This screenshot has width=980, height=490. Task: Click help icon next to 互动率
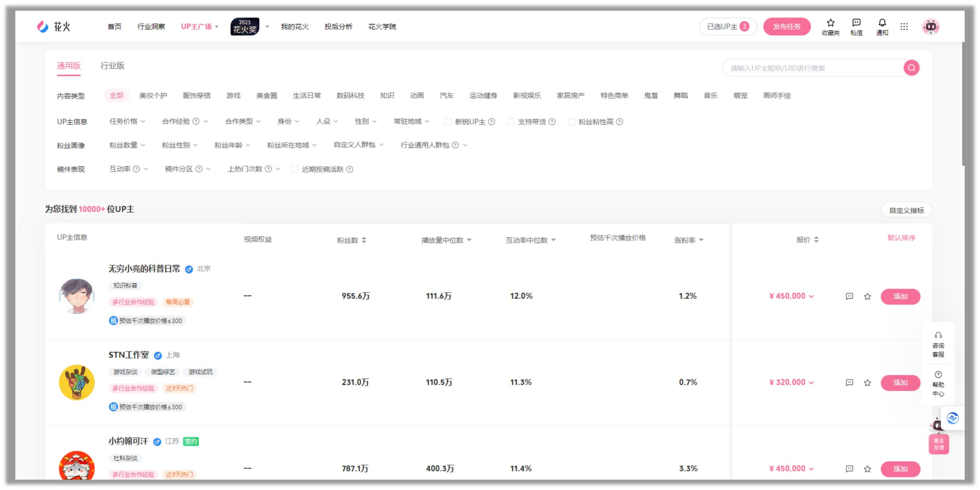point(136,169)
